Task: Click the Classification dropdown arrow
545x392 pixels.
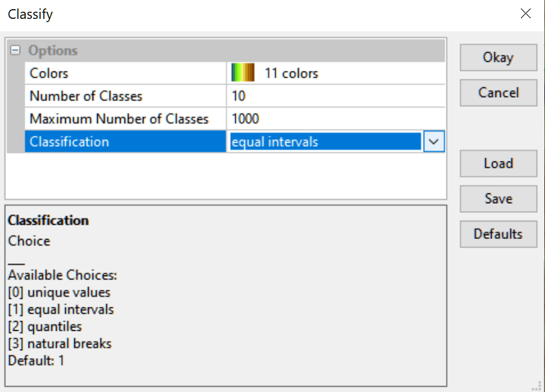Action: point(434,142)
